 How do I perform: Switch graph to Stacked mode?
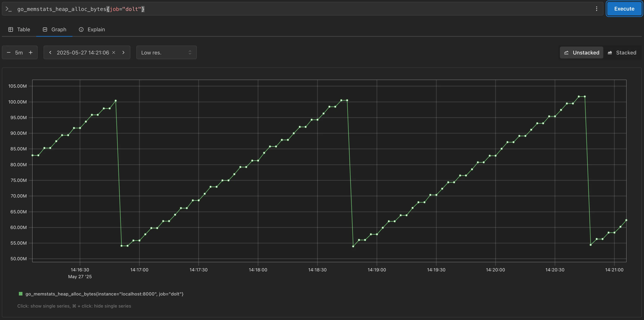(x=622, y=52)
